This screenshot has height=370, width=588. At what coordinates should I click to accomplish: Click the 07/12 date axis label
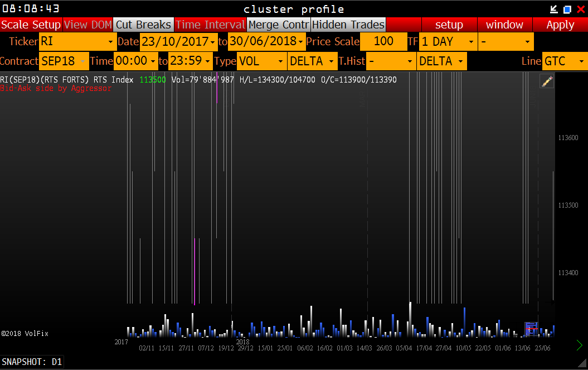click(206, 348)
